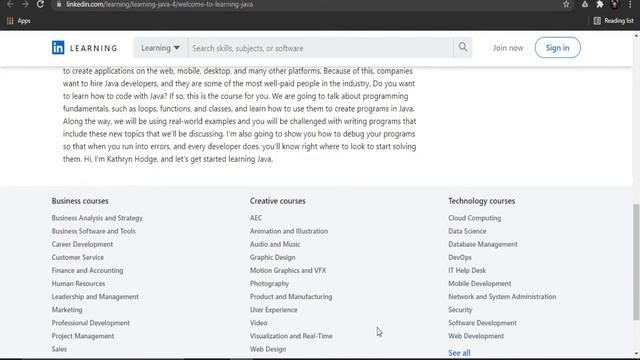Open Professional Development courses

click(90, 323)
